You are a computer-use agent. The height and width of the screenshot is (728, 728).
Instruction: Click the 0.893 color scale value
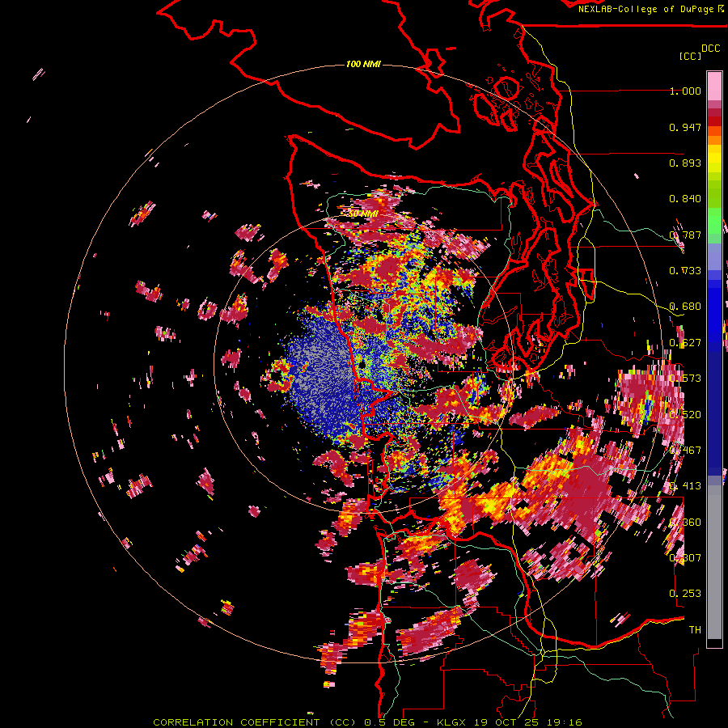[685, 163]
